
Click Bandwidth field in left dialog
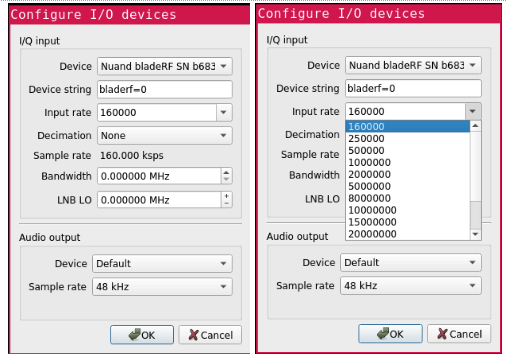point(159,176)
